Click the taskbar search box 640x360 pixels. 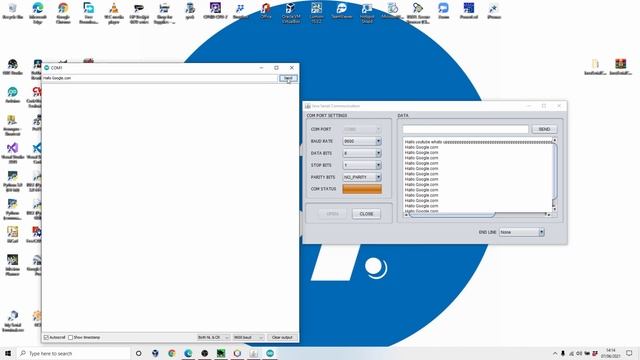click(x=74, y=353)
